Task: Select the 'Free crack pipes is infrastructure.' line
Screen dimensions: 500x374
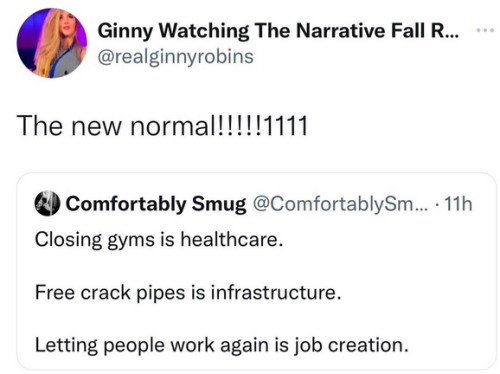Action: pos(188,292)
